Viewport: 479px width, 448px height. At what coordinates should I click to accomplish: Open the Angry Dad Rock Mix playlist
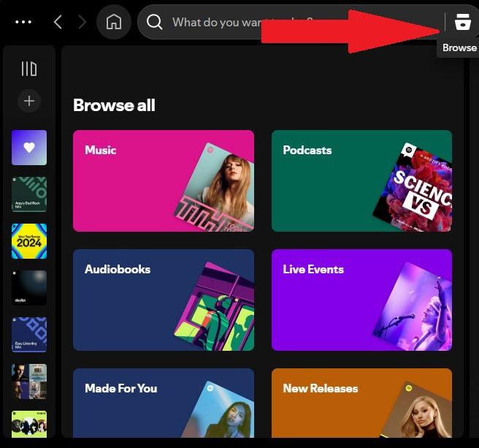(x=29, y=194)
